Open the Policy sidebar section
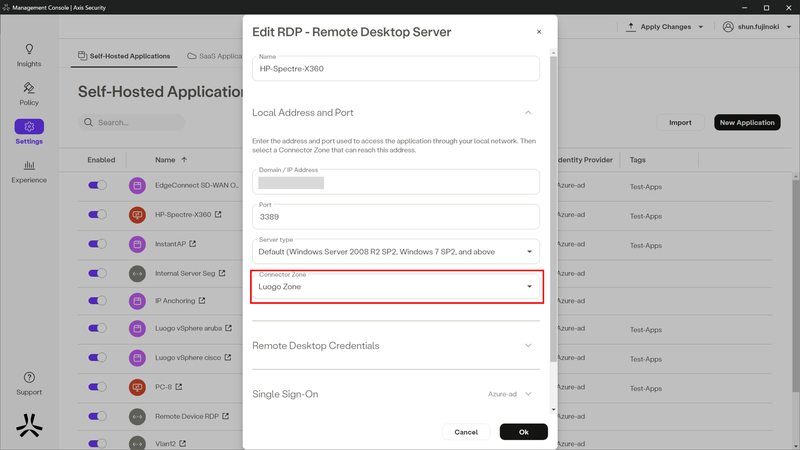 29,94
